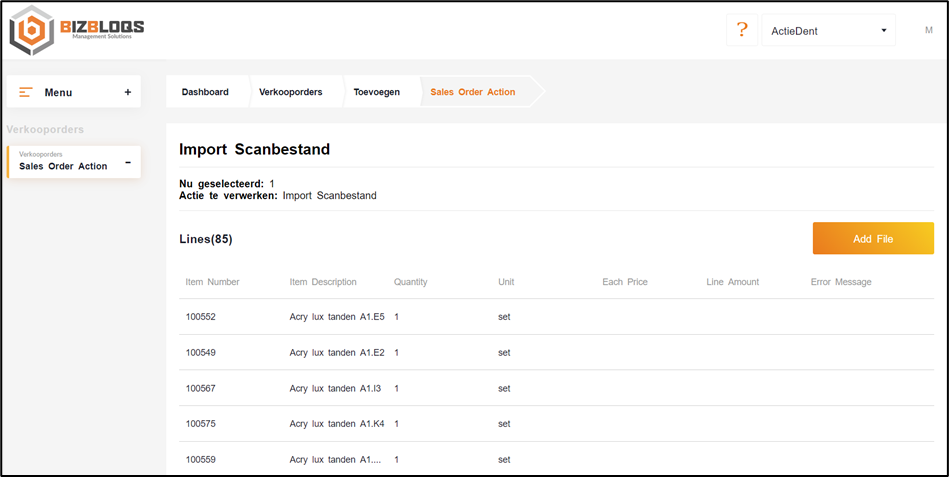949x477 pixels.
Task: Open the question mark help icon
Action: click(741, 30)
